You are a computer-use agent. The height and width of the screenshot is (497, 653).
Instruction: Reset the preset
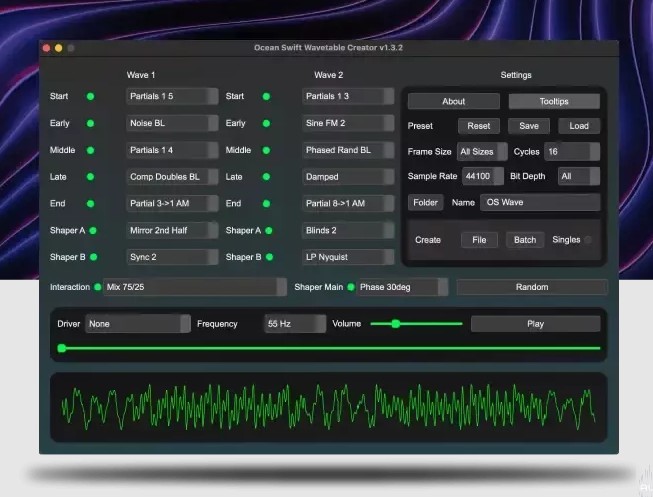pos(479,126)
